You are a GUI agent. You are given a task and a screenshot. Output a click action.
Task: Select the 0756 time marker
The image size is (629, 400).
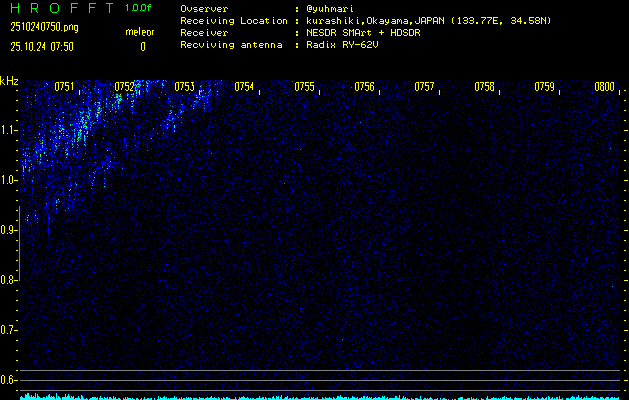coord(364,87)
